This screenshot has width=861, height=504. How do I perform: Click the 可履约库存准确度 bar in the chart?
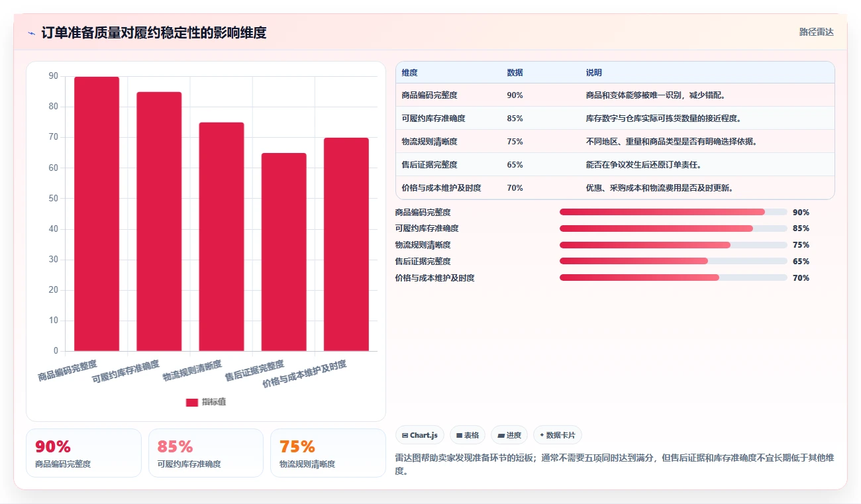(159, 221)
